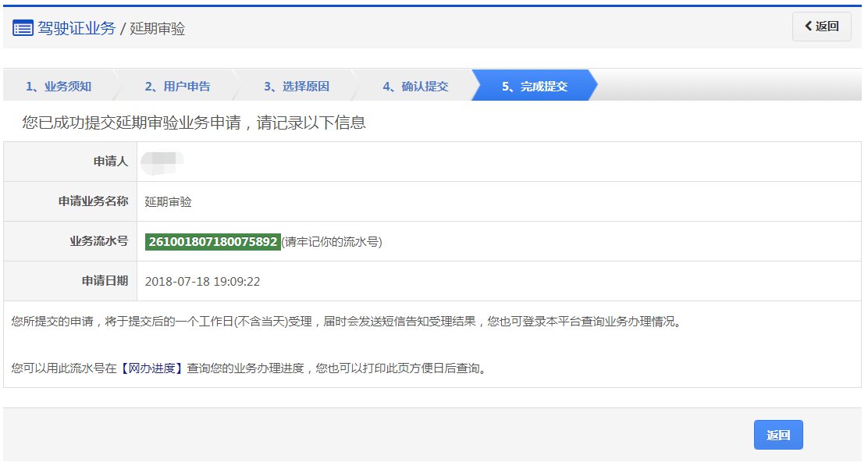Click the top-right 返回 button
This screenshot has width=868, height=466.
[x=822, y=26]
